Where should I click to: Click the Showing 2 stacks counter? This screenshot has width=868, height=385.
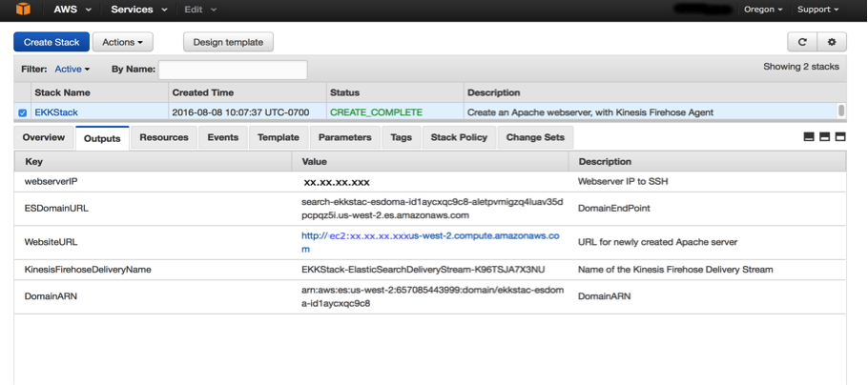coord(801,67)
